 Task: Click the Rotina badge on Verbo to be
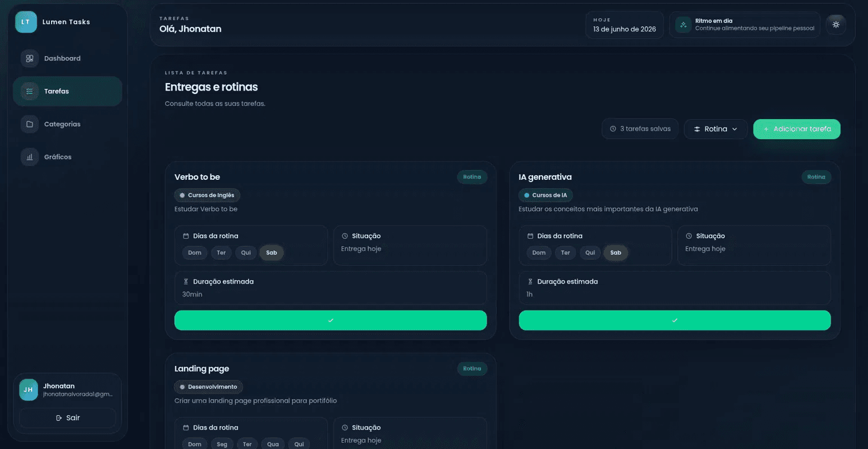pos(472,177)
